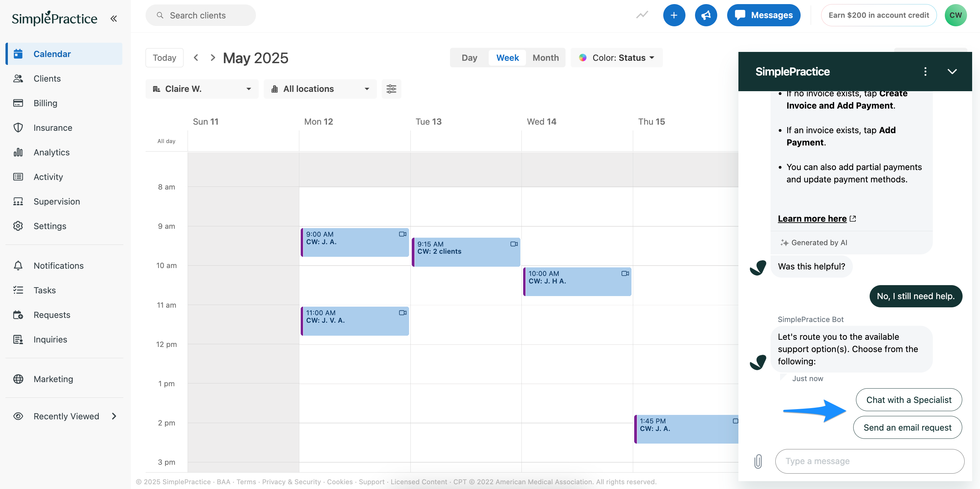This screenshot has width=980, height=489.
Task: Open Supervision in the sidebar
Action: 64,201
